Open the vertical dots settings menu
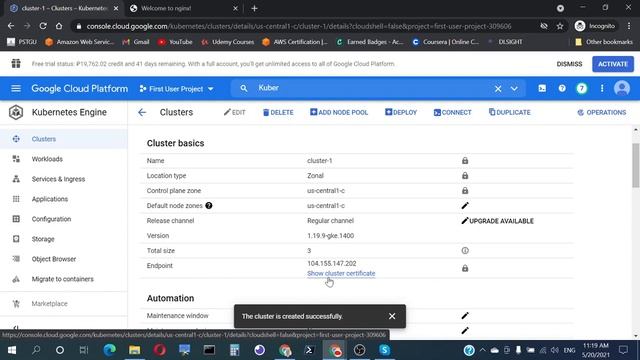640x360 pixels. (x=602, y=88)
